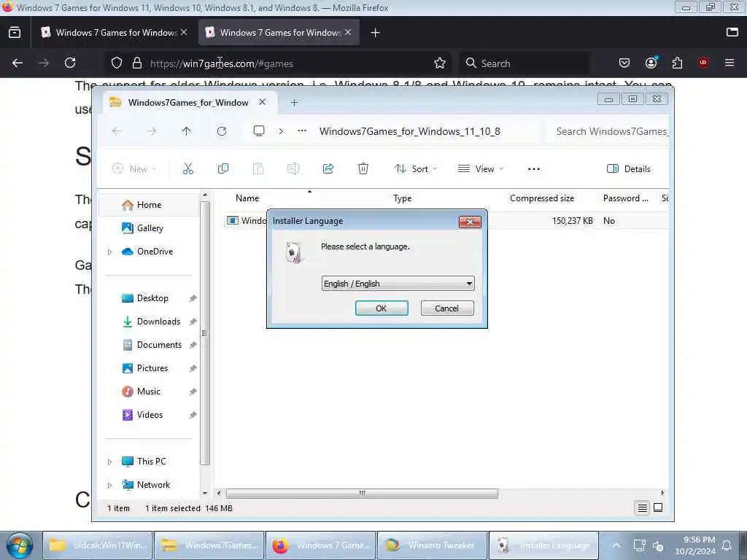
Task: Click the Delete trash icon in Explorer
Action: 363,168
